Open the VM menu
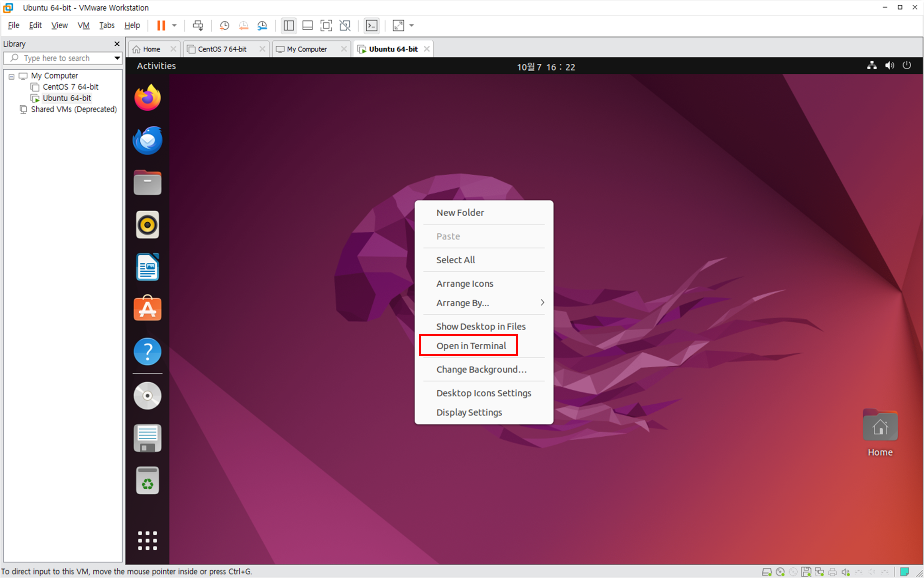 [83, 25]
